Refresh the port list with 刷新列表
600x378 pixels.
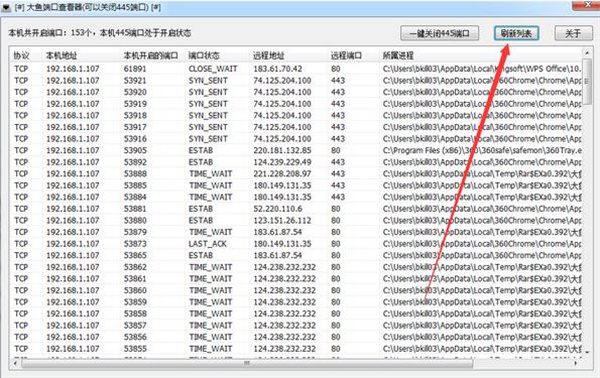[x=516, y=33]
